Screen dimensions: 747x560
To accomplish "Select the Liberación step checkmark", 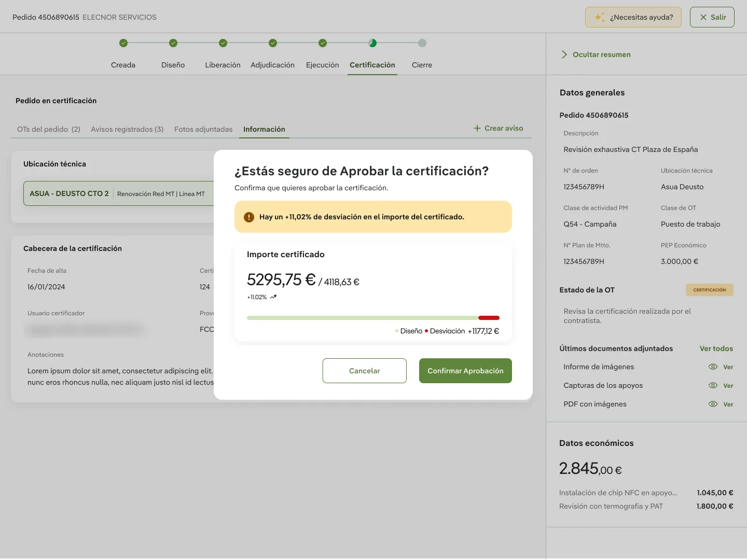I will coord(223,43).
